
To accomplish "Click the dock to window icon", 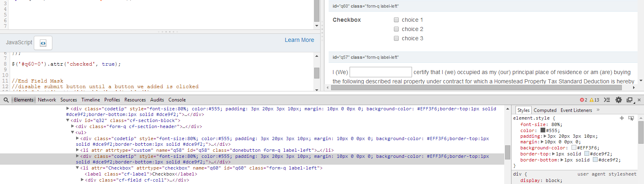I will pyautogui.click(x=630, y=100).
